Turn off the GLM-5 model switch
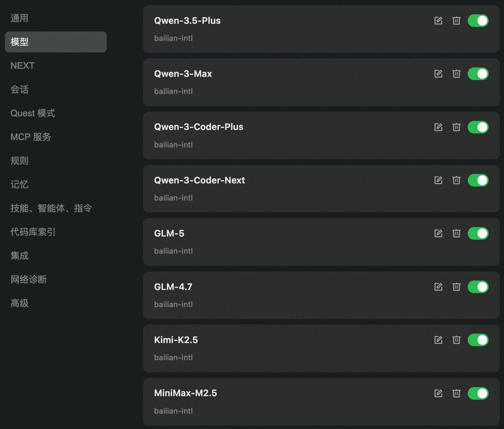 pyautogui.click(x=478, y=233)
